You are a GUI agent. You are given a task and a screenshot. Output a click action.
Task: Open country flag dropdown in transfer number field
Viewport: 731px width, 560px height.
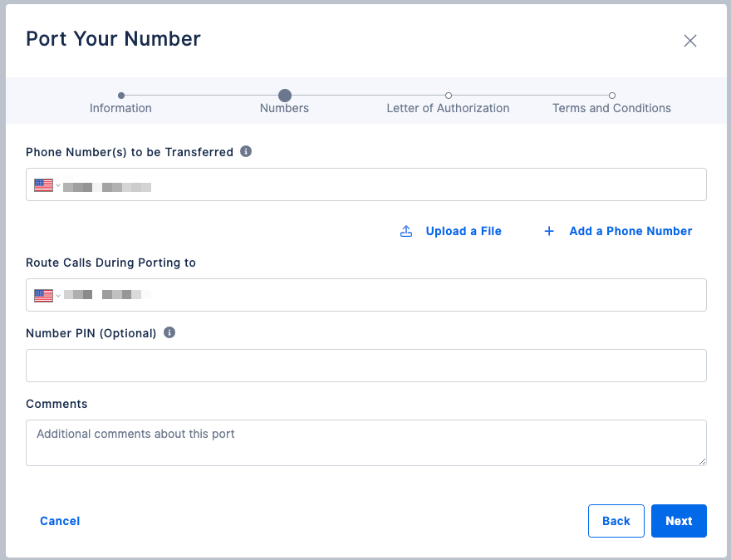47,185
